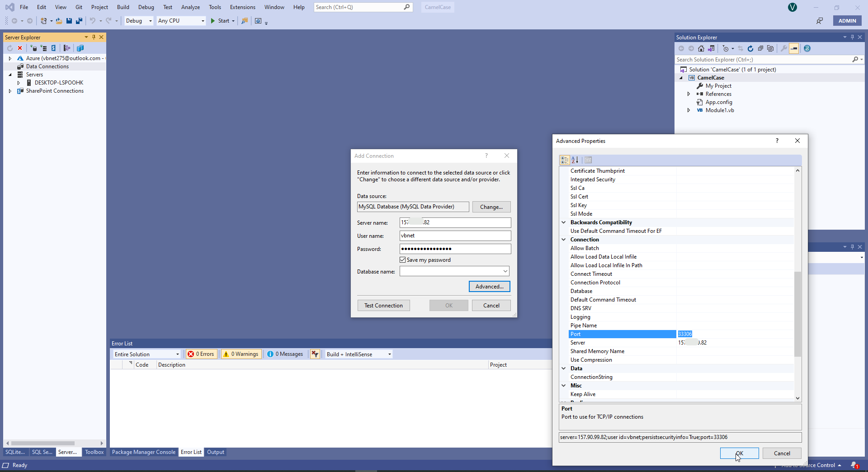
Task: Click the Azure services icon in Server Explorer toolbar
Action: (80, 48)
